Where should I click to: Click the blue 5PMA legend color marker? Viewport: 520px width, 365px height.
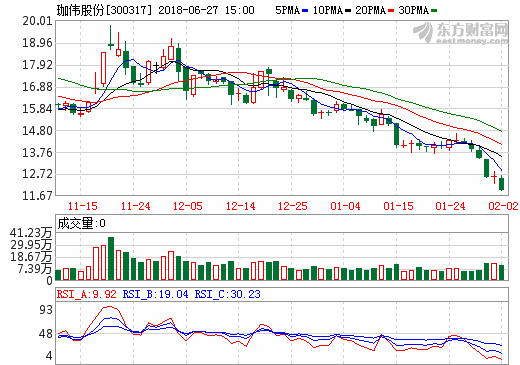305,11
